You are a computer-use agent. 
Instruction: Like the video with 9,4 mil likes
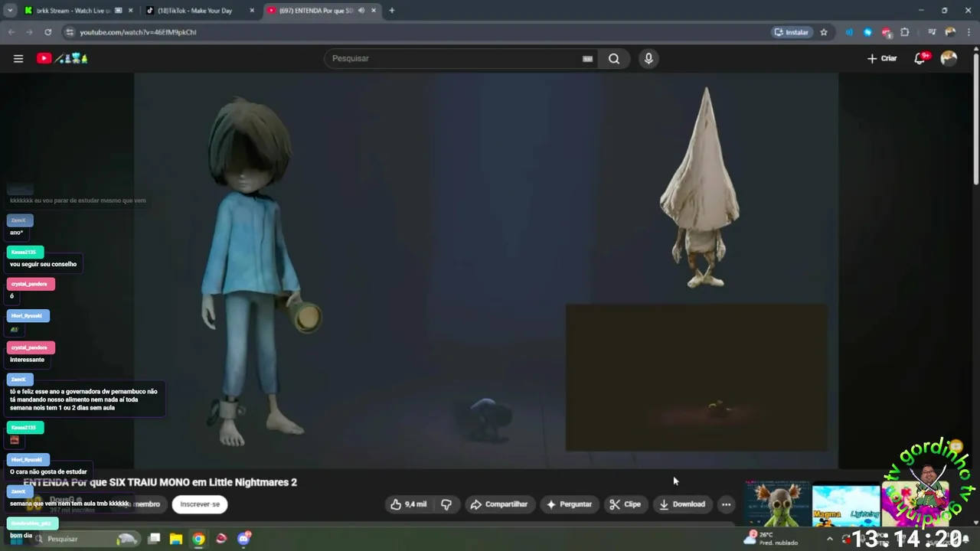click(408, 504)
